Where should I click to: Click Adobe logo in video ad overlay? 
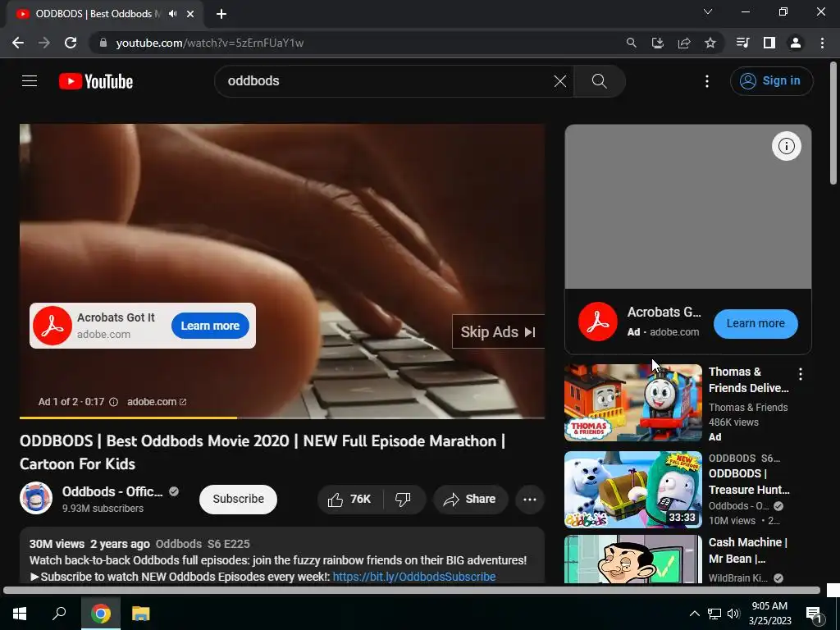pyautogui.click(x=52, y=326)
